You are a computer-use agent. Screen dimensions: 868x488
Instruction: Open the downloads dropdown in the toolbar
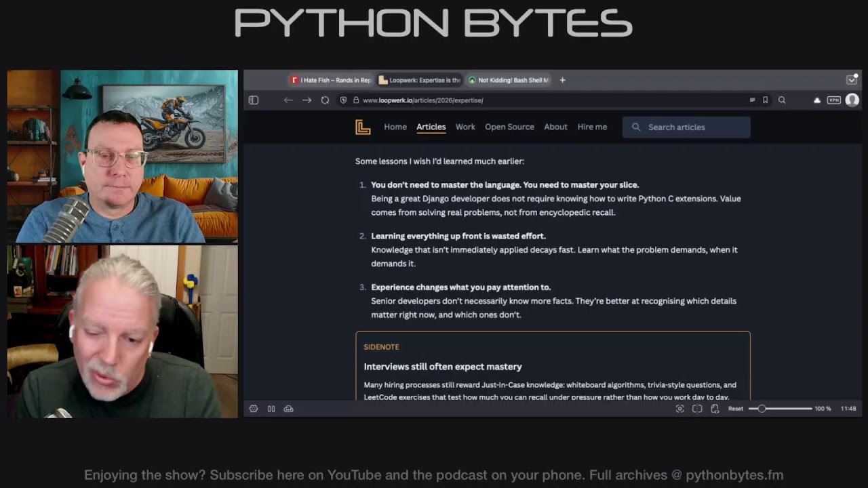[x=817, y=100]
